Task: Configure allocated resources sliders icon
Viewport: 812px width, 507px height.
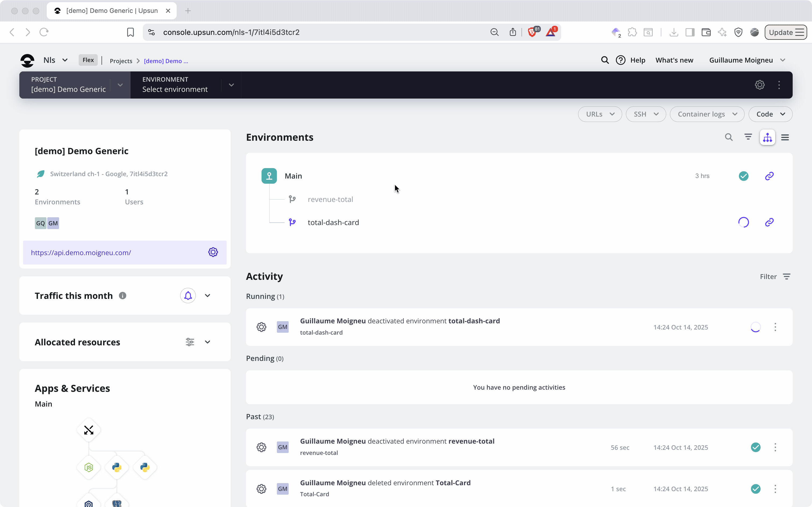Action: click(190, 342)
